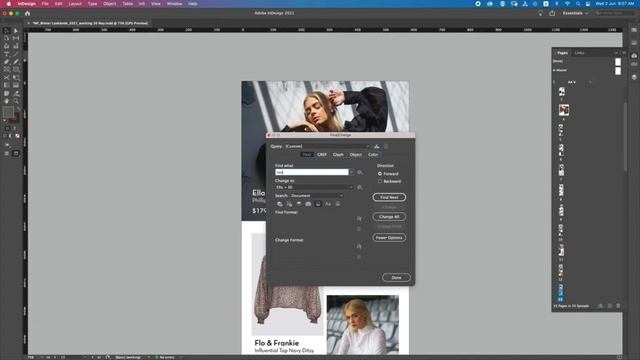Open special characters menu for Find what
Viewport: 640px width, 360px height.
pos(360,172)
